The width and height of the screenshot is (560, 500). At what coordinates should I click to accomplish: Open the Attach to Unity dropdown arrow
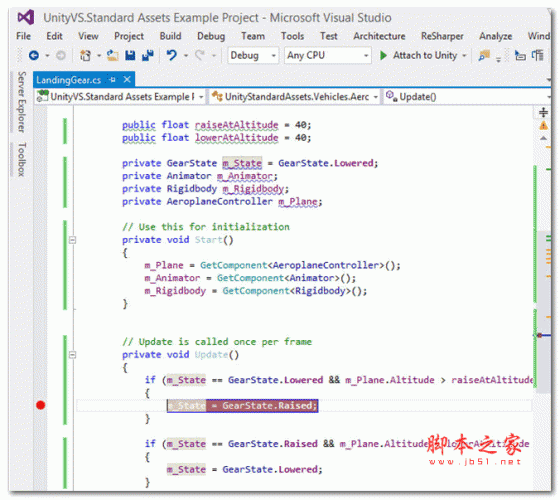pos(464,56)
